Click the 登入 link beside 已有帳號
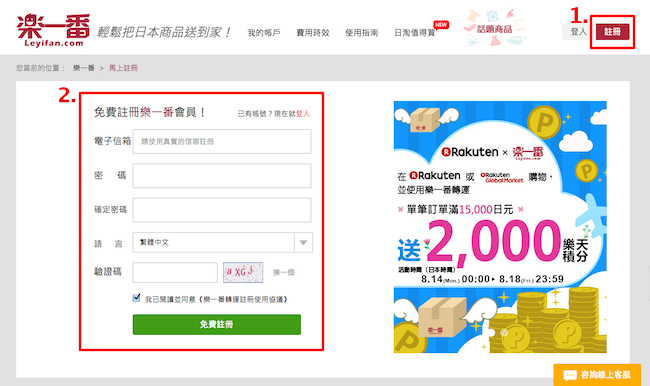This screenshot has height=386, width=650. tap(303, 114)
